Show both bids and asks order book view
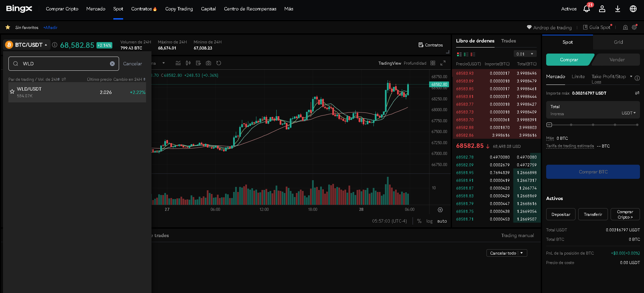This screenshot has height=293, width=644. pos(459,54)
